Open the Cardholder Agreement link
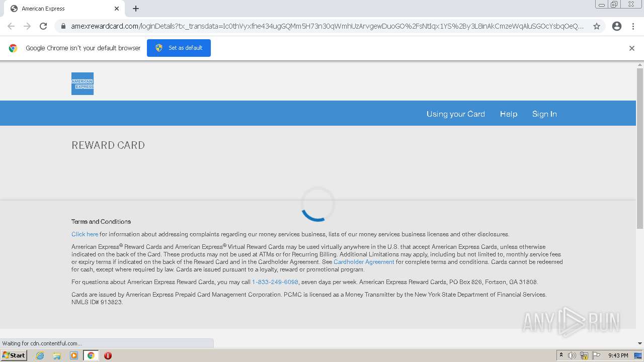This screenshot has width=644, height=362. coord(364,262)
